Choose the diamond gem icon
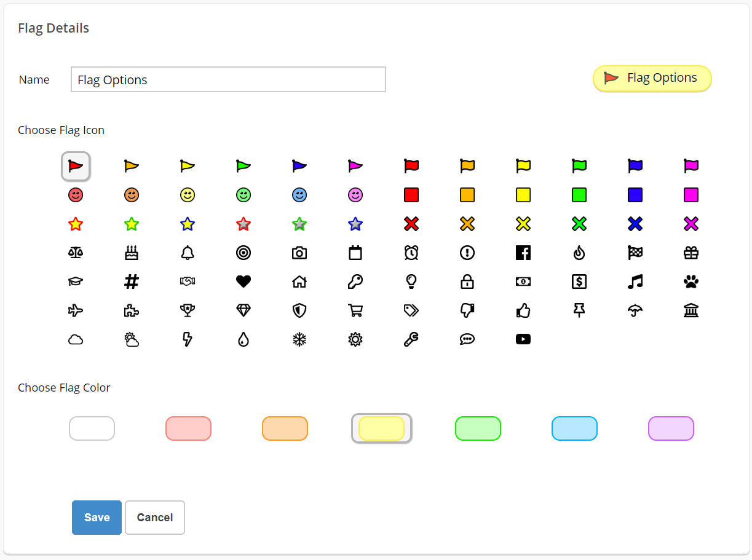 (243, 310)
